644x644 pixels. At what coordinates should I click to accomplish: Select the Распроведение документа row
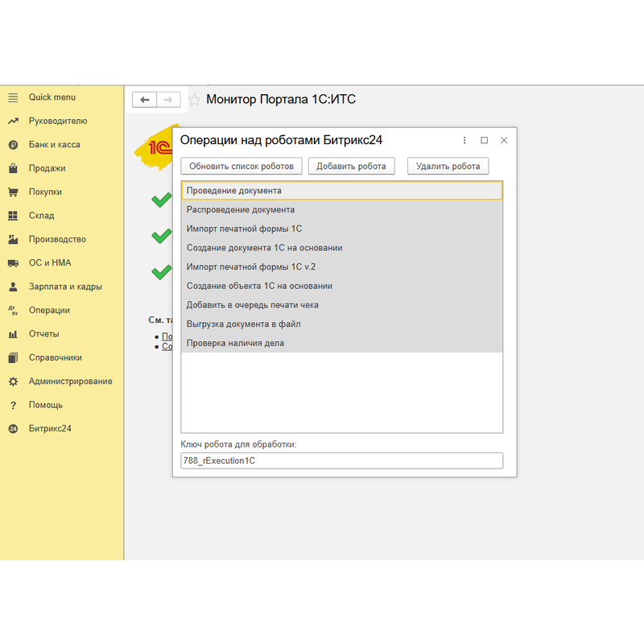[x=341, y=210]
